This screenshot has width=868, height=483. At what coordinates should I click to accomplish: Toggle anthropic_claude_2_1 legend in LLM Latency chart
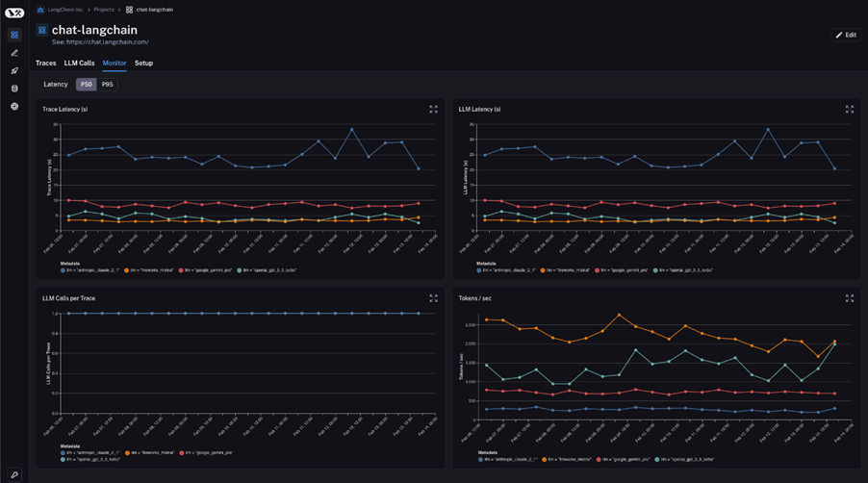[506, 270]
